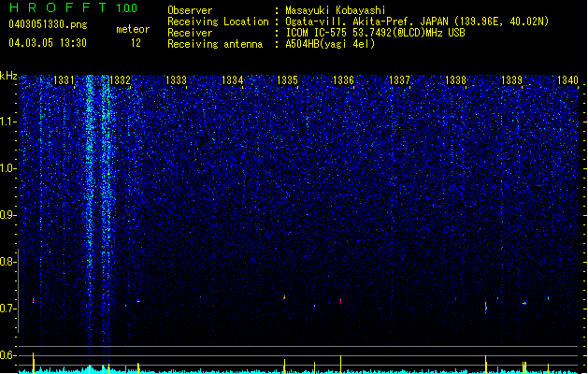Viewport: 588px width, 374px height.
Task: Click the 1336 time axis marker
Action: [343, 79]
